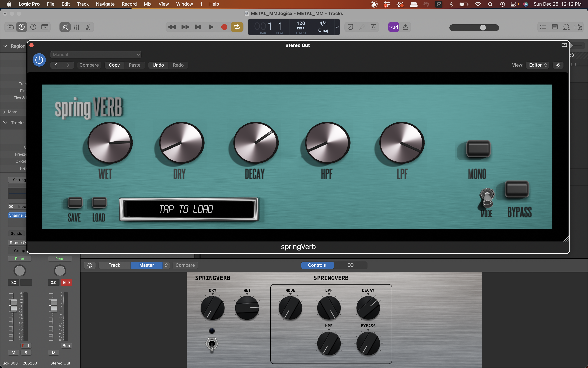
Task: Open the Mix menu
Action: point(148,4)
